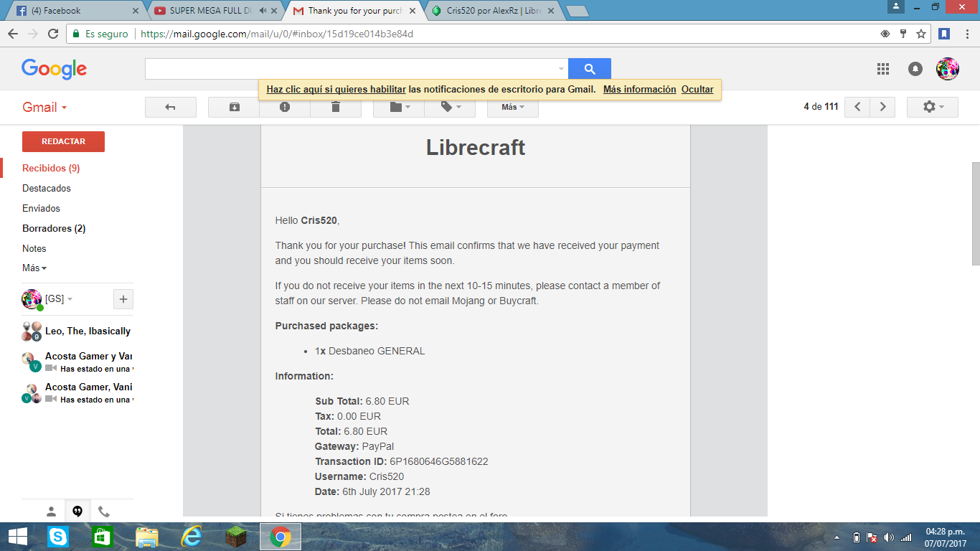
Task: Open chat with Leo, The, Ibasically
Action: point(77,331)
